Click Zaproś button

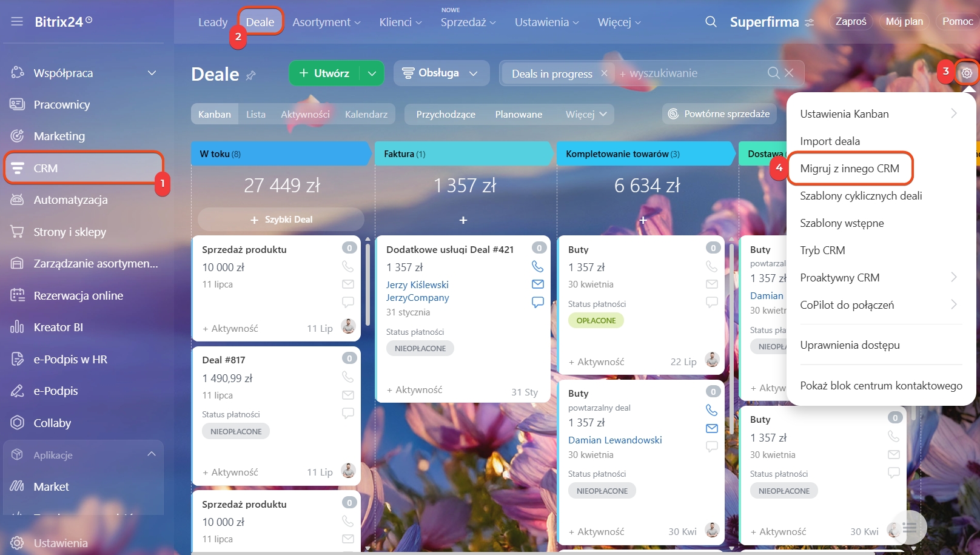851,21
